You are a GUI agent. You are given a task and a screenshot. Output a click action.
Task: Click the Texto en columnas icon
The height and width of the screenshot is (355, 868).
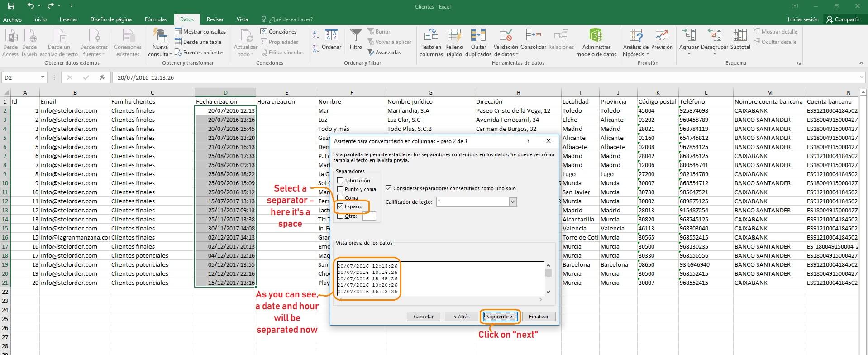(x=431, y=35)
